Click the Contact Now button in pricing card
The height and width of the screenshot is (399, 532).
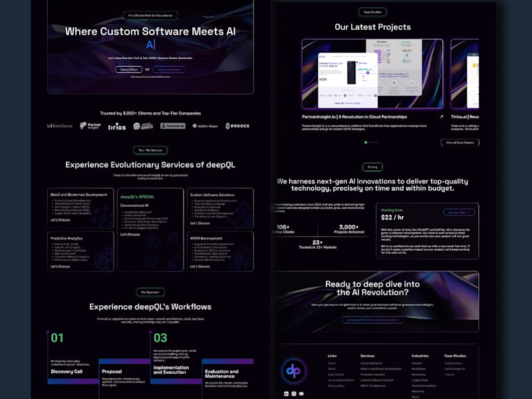[x=459, y=212]
